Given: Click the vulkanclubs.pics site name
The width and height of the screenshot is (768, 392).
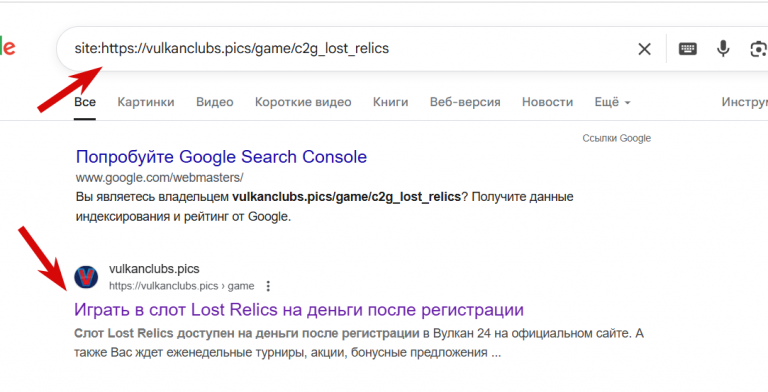Looking at the screenshot, I should coord(154,269).
